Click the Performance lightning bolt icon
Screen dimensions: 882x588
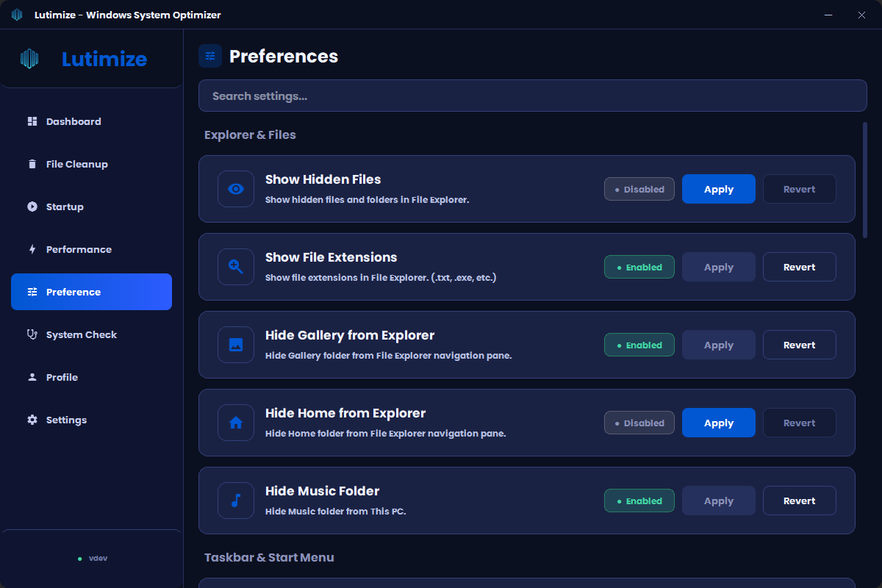[32, 249]
